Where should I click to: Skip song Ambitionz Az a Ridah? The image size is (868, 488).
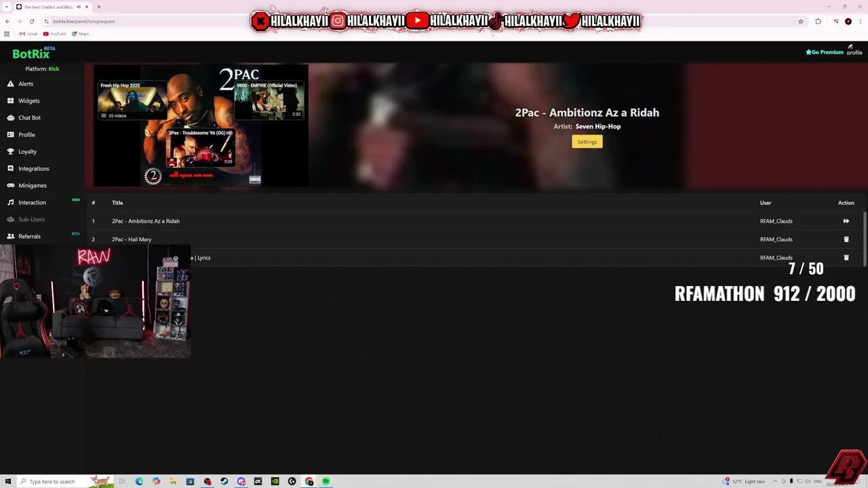tap(846, 221)
